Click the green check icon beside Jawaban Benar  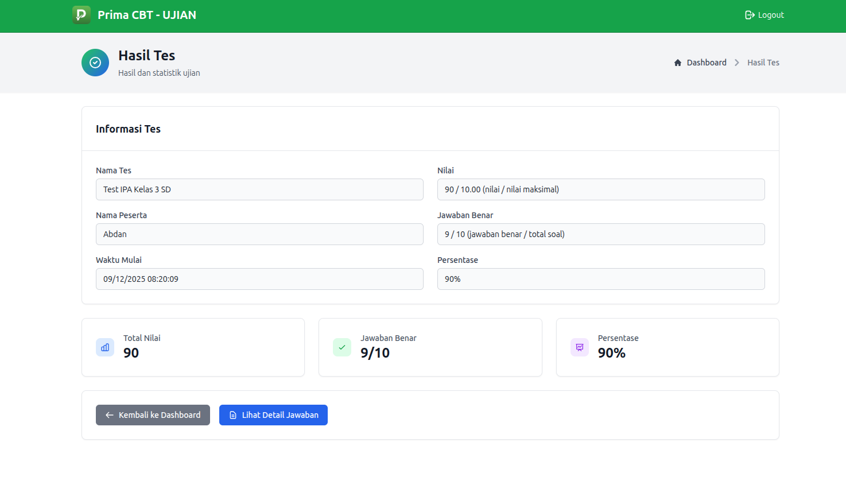click(341, 347)
